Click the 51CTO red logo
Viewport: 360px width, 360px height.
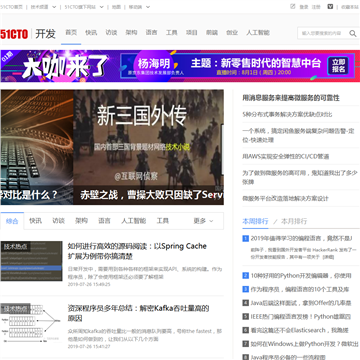click(14, 34)
